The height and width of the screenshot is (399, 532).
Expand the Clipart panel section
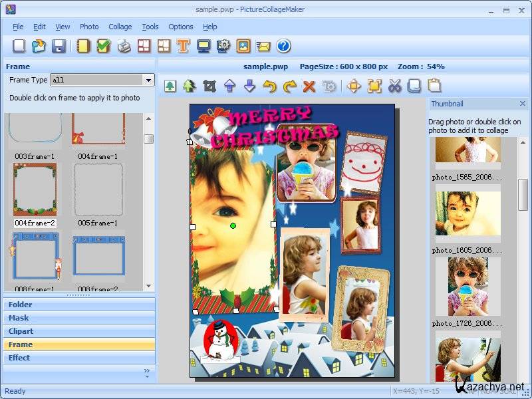point(78,331)
